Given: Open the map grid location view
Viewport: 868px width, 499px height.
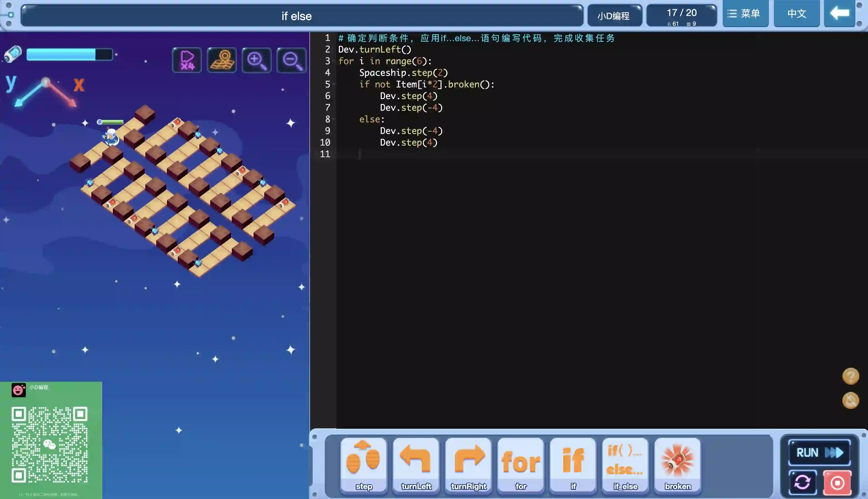Looking at the screenshot, I should [x=222, y=60].
